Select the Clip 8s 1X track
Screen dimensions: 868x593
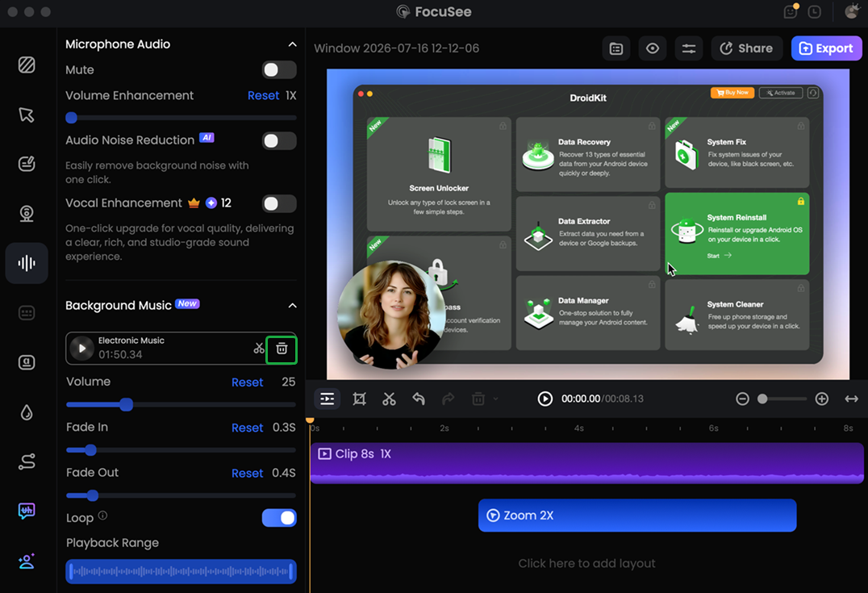[x=586, y=463]
